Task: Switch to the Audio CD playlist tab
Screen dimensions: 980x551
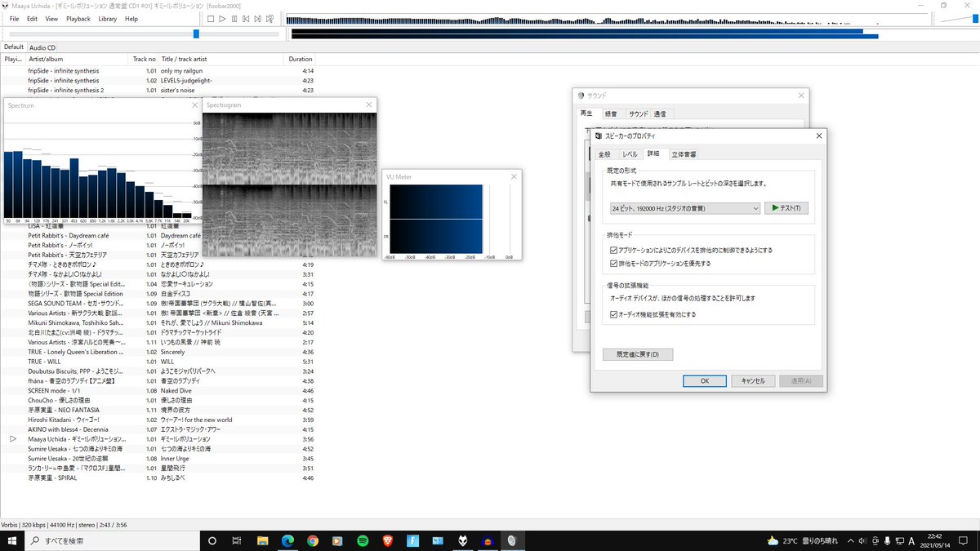Action: click(x=42, y=47)
